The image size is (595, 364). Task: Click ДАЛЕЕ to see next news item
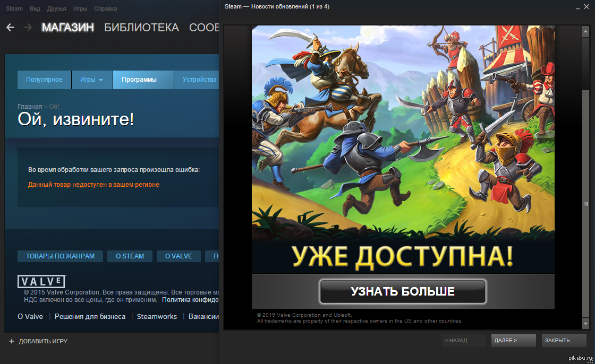(x=513, y=341)
